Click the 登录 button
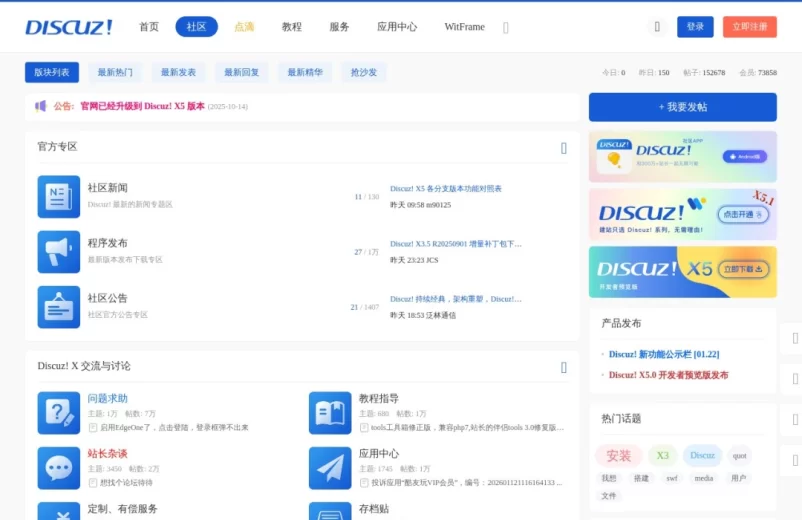This screenshot has height=520, width=802. point(695,27)
